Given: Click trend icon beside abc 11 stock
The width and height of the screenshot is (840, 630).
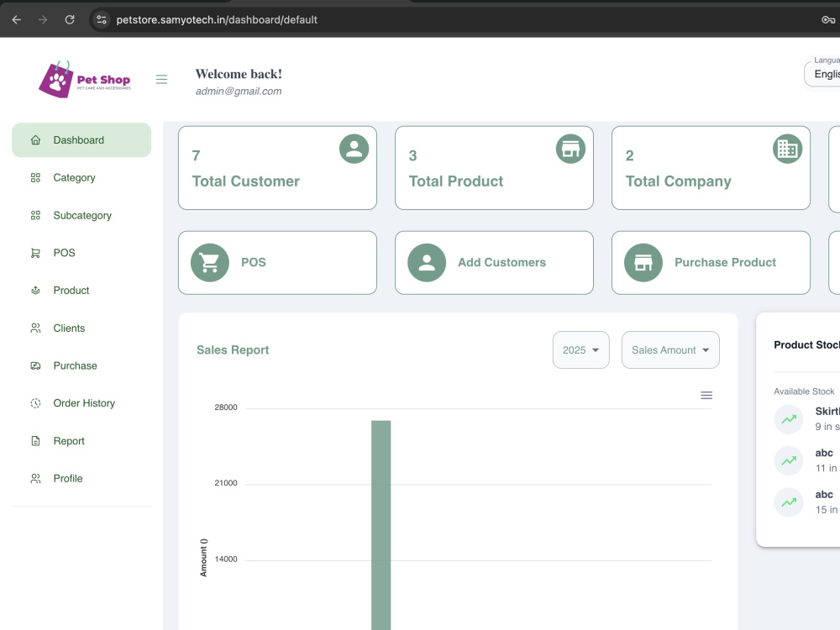Looking at the screenshot, I should click(x=789, y=460).
